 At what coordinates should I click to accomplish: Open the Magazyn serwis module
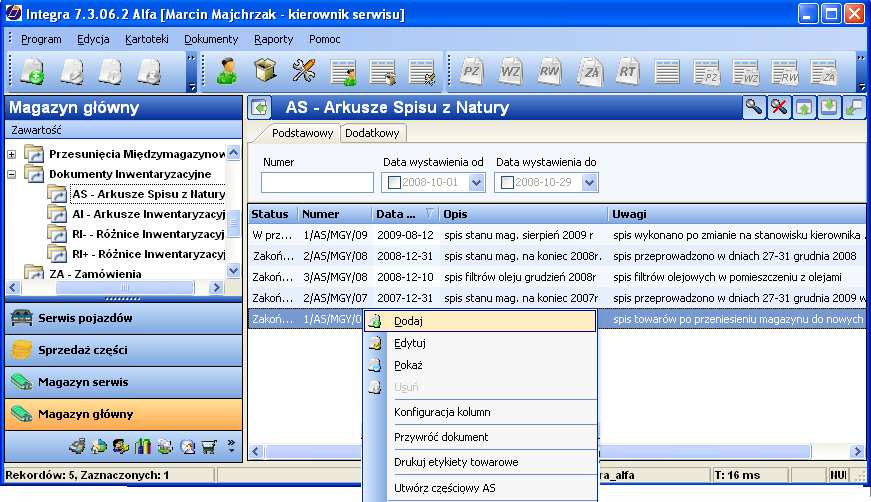(x=123, y=382)
